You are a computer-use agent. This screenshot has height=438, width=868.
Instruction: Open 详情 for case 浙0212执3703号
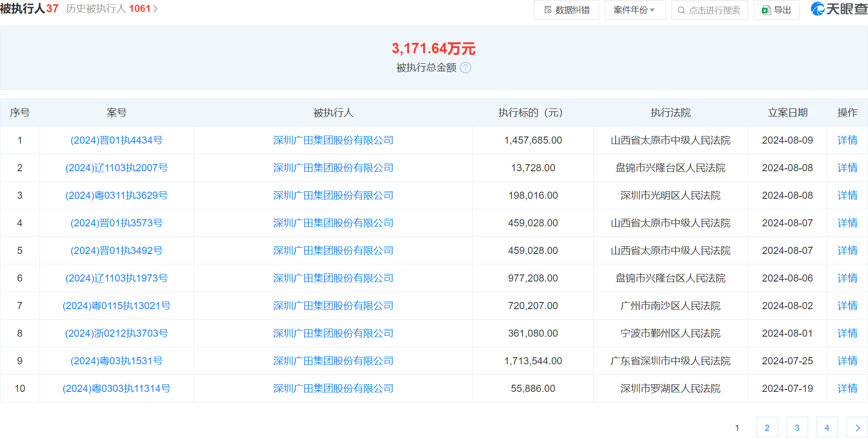[x=848, y=333]
